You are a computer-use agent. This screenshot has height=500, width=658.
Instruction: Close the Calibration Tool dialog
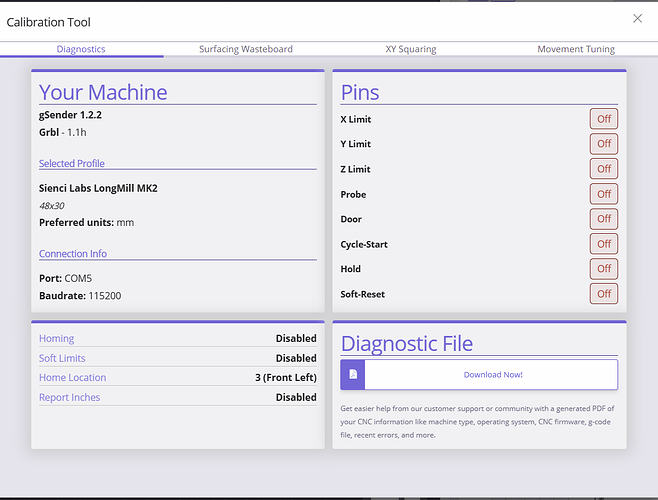coord(637,18)
